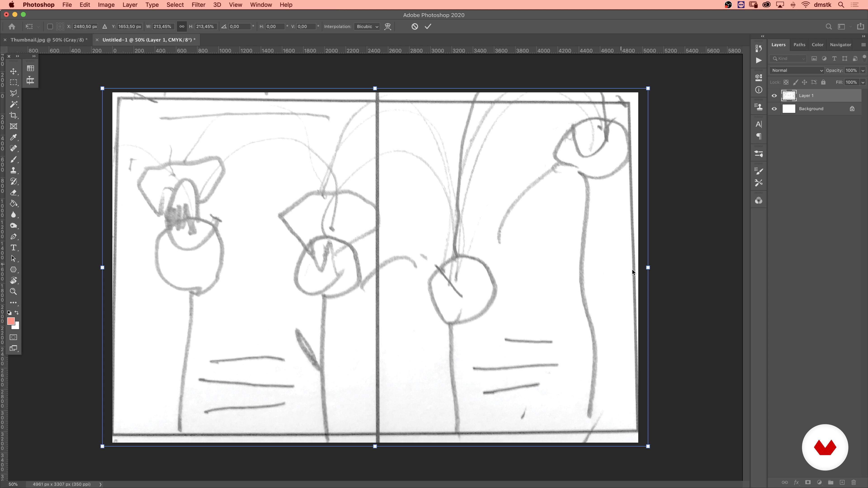This screenshot has height=488, width=868.
Task: Select the Rotate View hand tool
Action: [14, 281]
